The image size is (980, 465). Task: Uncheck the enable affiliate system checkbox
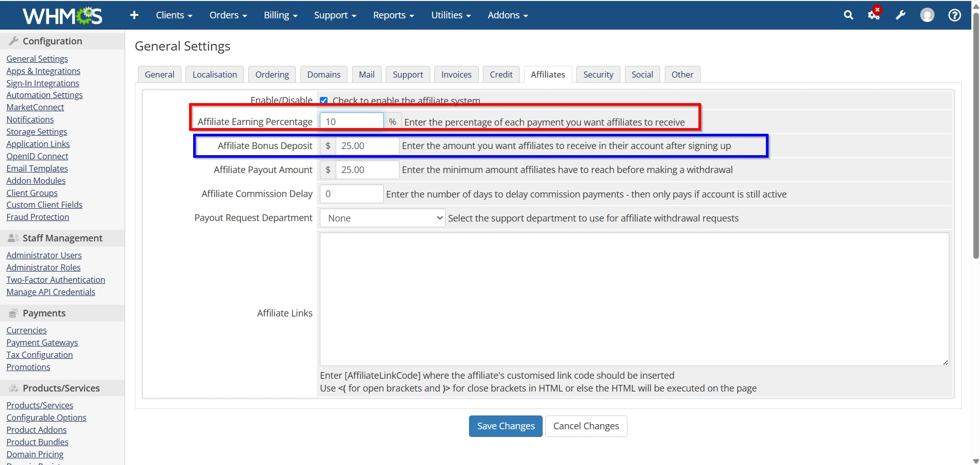point(323,101)
